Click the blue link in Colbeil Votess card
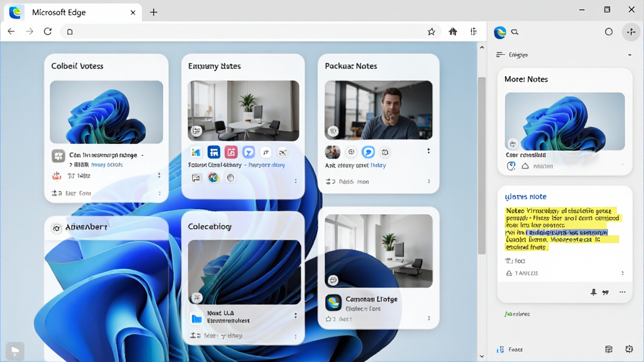This screenshot has height=362, width=644. (107, 165)
